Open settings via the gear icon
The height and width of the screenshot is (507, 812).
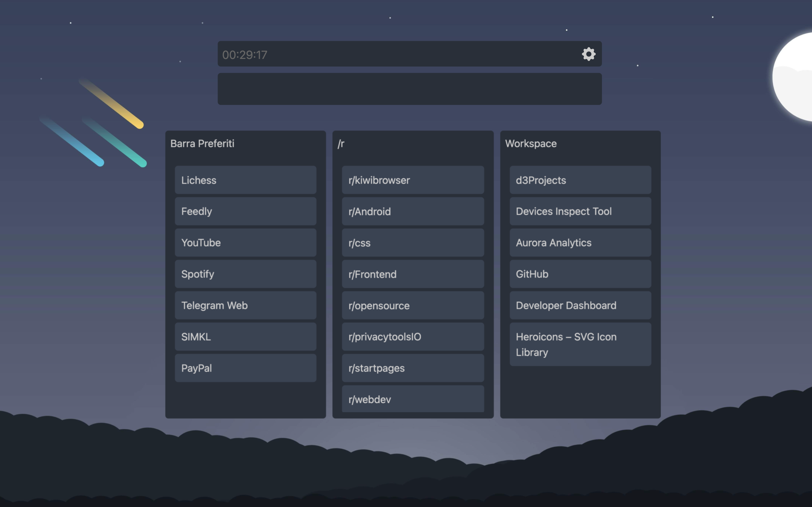pos(588,54)
